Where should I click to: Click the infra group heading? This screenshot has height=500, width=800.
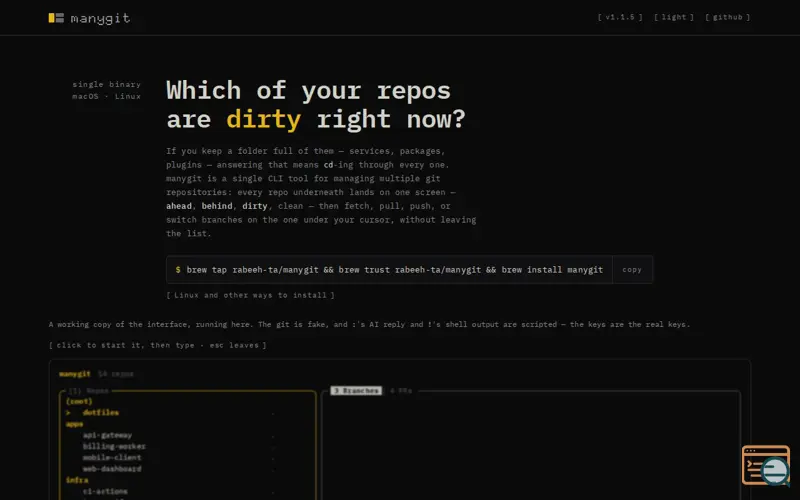77,480
